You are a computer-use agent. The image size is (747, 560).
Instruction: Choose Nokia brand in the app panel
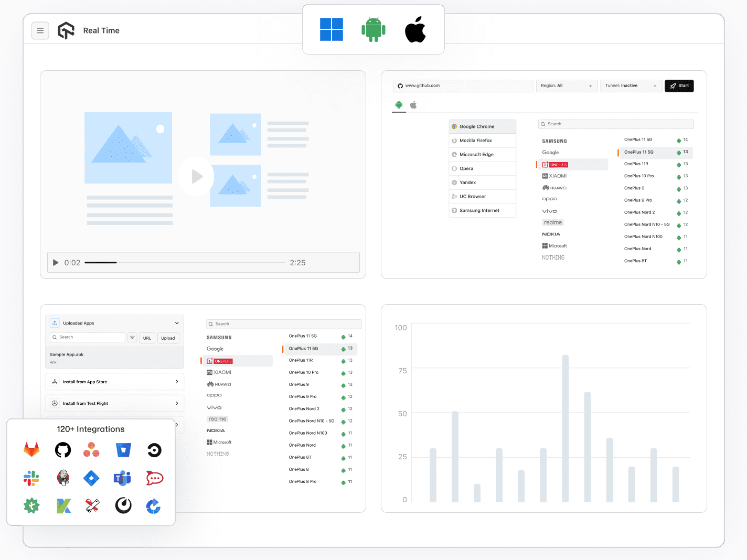[216, 430]
